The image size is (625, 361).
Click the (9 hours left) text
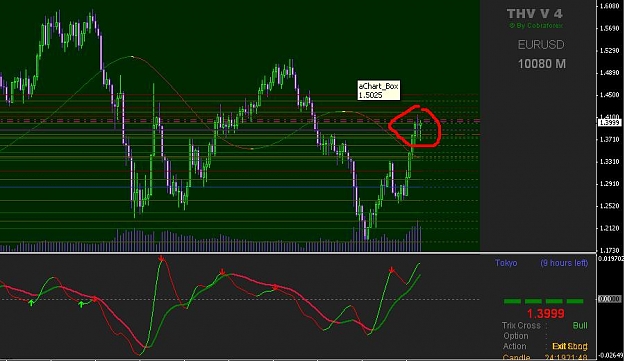(564, 263)
